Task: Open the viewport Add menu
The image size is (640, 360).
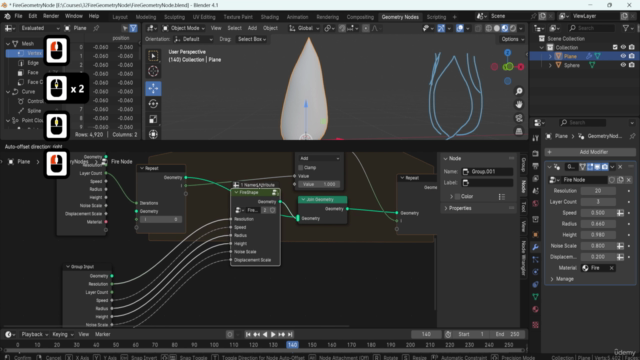Action: tap(252, 28)
